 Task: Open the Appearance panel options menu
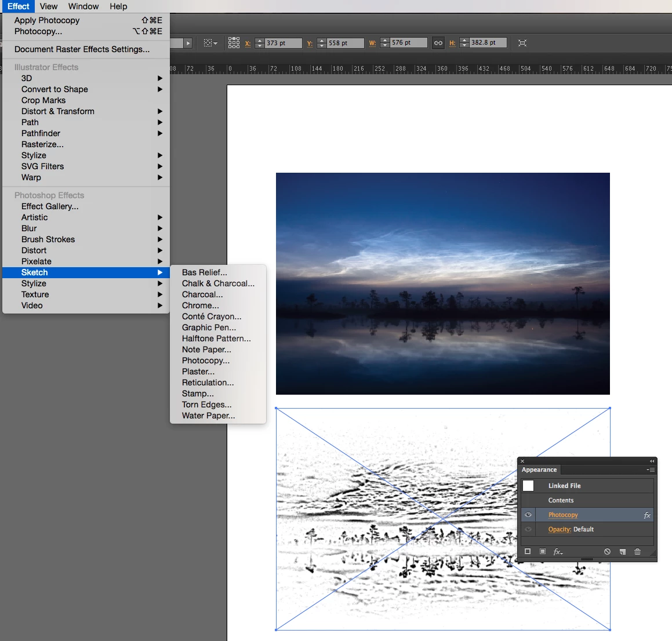651,470
